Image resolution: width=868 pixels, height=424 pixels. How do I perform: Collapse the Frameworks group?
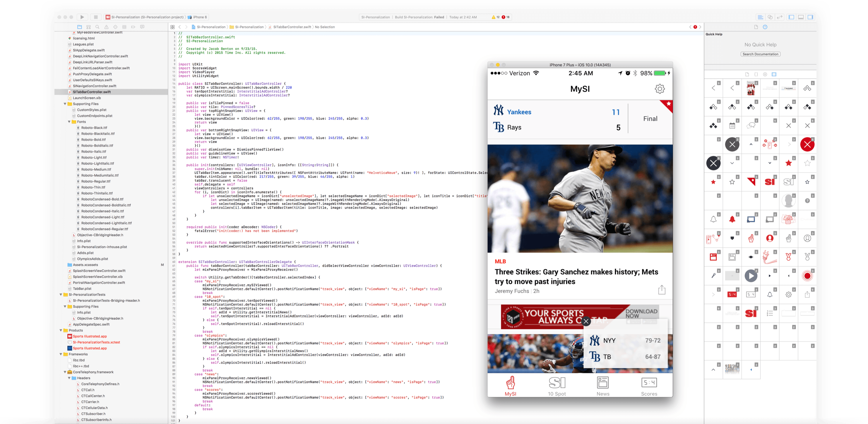(x=61, y=354)
